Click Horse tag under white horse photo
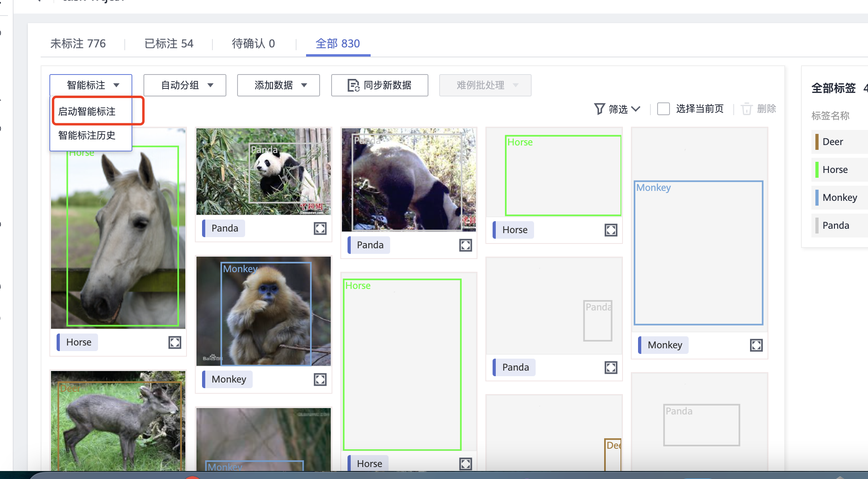 point(78,342)
